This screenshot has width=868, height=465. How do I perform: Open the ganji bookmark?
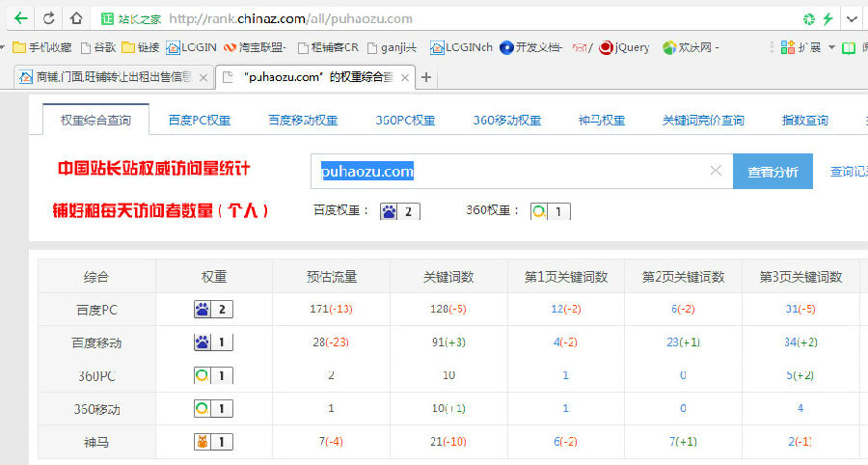point(392,47)
